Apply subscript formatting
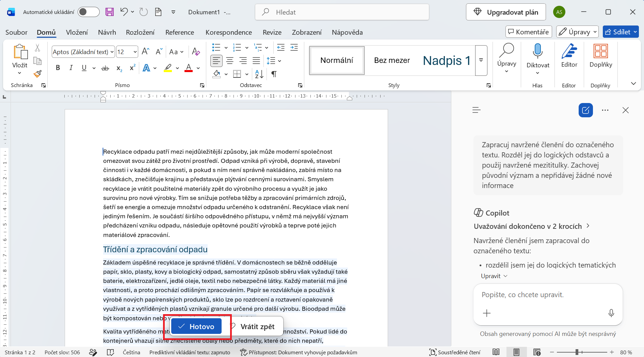 tap(119, 68)
